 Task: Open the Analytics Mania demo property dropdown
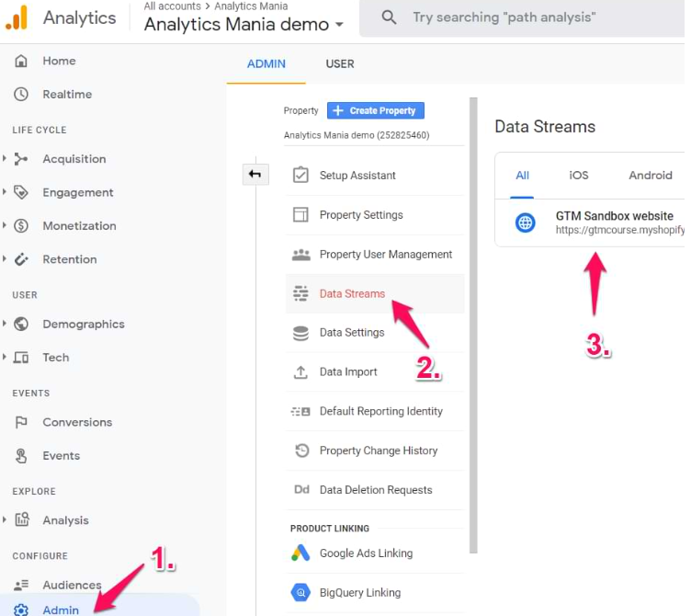tap(244, 24)
